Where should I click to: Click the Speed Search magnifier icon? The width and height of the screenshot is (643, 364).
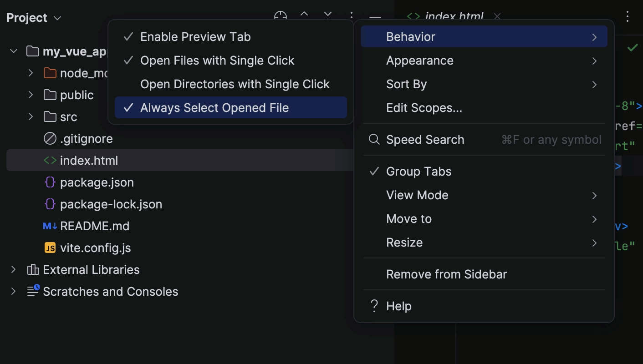374,139
